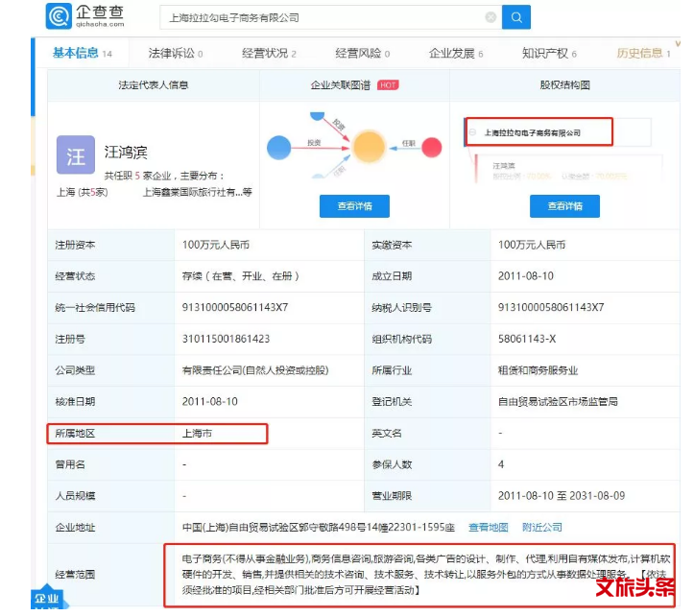Image resolution: width=694 pixels, height=616 pixels.
Task: Click the red node in the relationship graph
Action: pos(431,147)
